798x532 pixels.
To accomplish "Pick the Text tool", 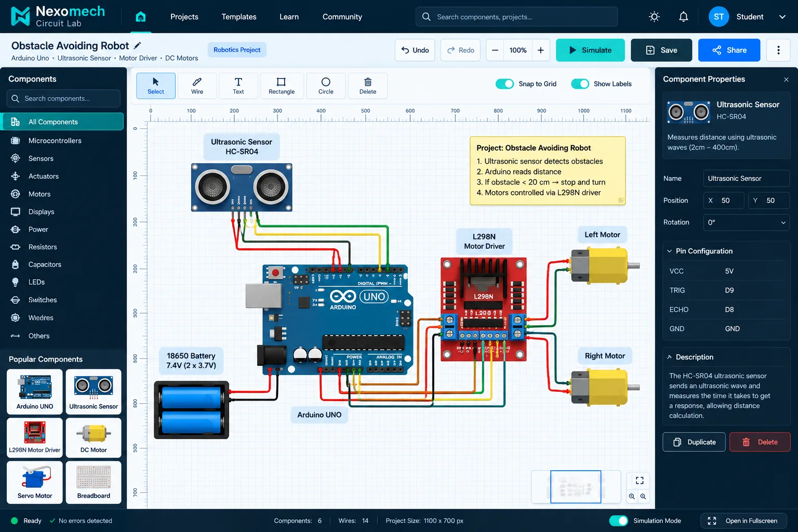I will [238, 86].
